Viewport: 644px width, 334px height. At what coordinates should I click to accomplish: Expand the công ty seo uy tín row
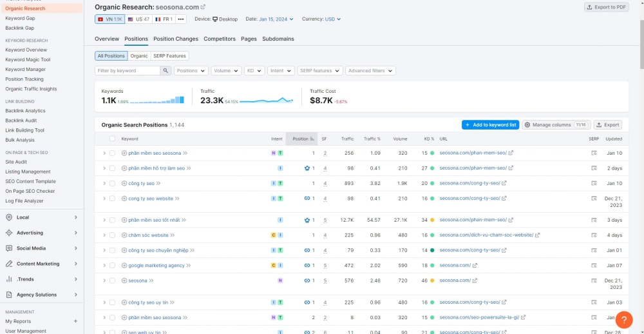pyautogui.click(x=104, y=302)
